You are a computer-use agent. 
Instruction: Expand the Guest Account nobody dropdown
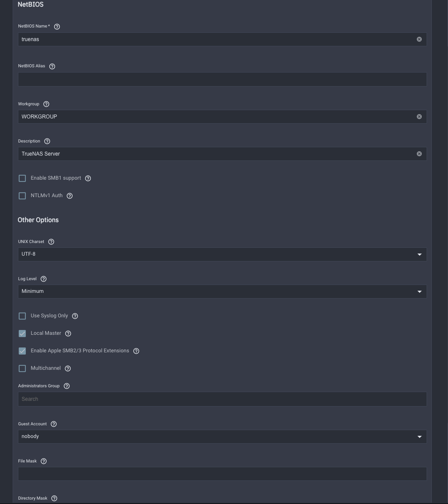click(222, 437)
